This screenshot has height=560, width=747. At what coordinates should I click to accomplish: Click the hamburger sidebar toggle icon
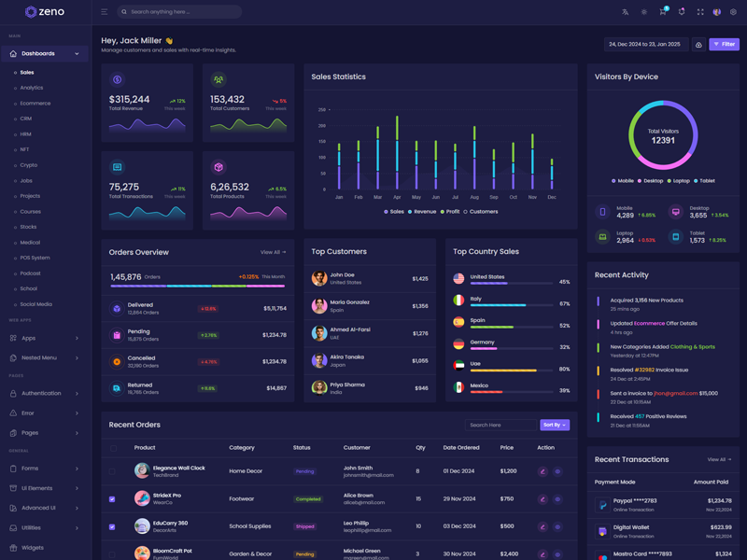coord(105,12)
